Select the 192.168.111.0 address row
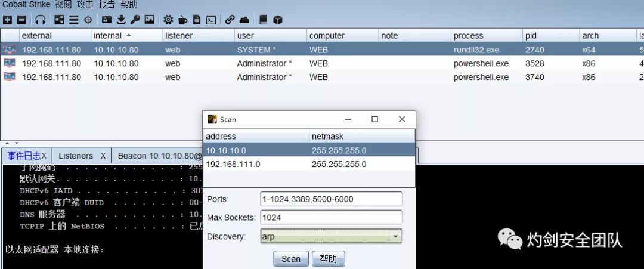This screenshot has height=269, width=644. point(309,164)
